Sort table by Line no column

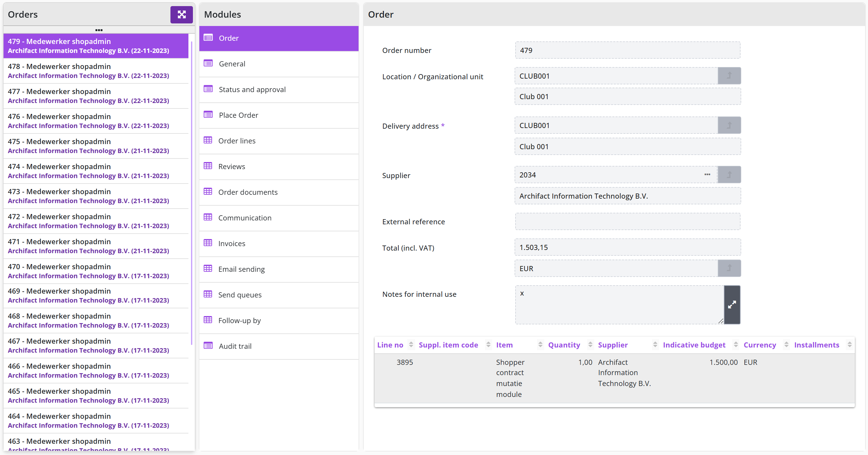coord(411,345)
